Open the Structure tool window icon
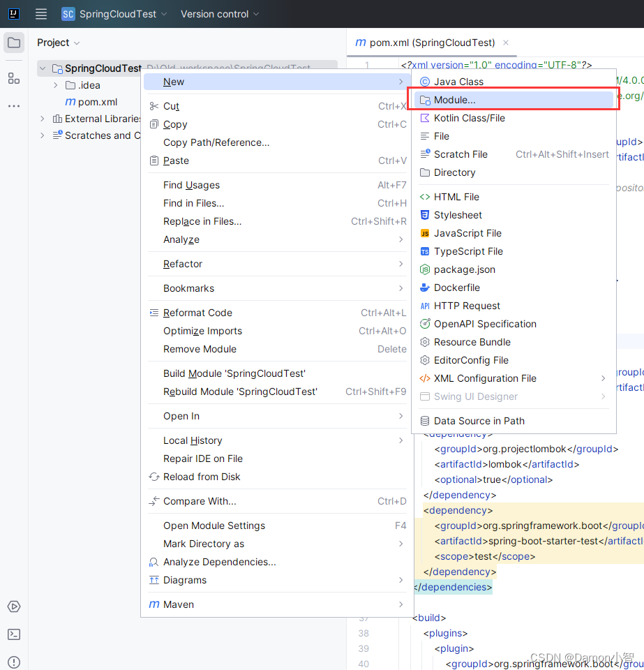Viewport: 644px width, 670px height. click(14, 78)
